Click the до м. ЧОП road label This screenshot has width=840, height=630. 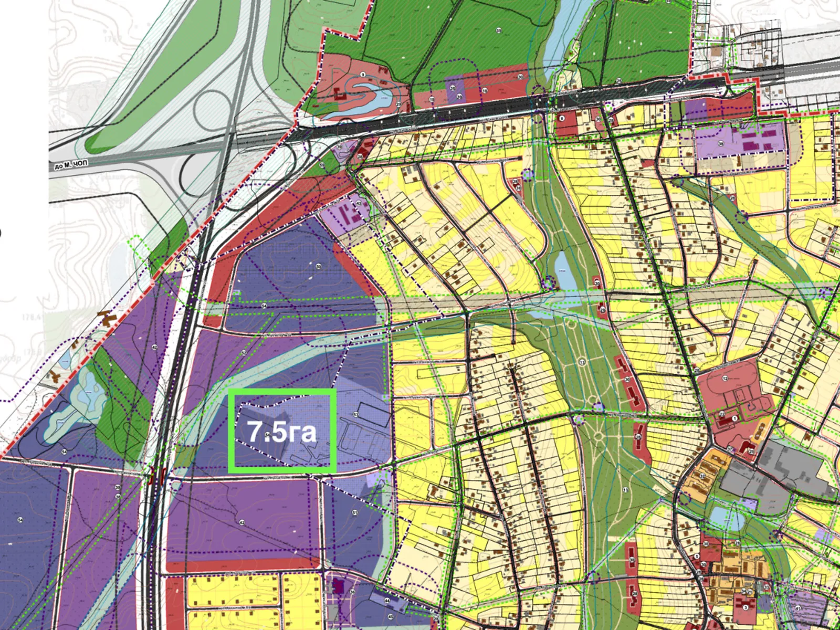[x=71, y=165]
